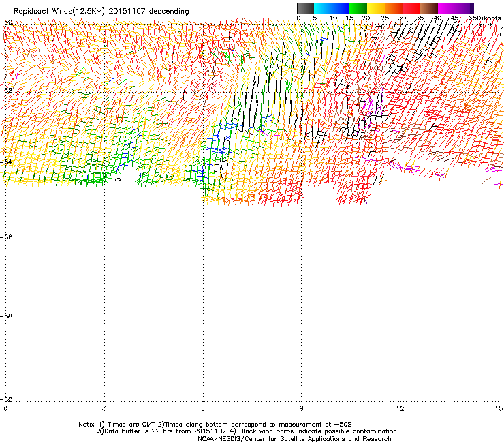Click the '-60' latitude axis label
Image resolution: width=504 pixels, height=443 pixels.
[6, 399]
